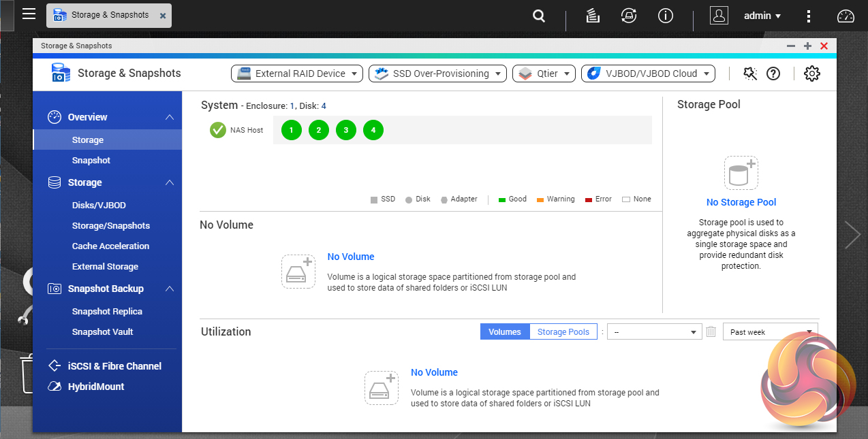Screen dimensions: 868x439
Task: Click the user profile avatar icon
Action: pyautogui.click(x=719, y=16)
